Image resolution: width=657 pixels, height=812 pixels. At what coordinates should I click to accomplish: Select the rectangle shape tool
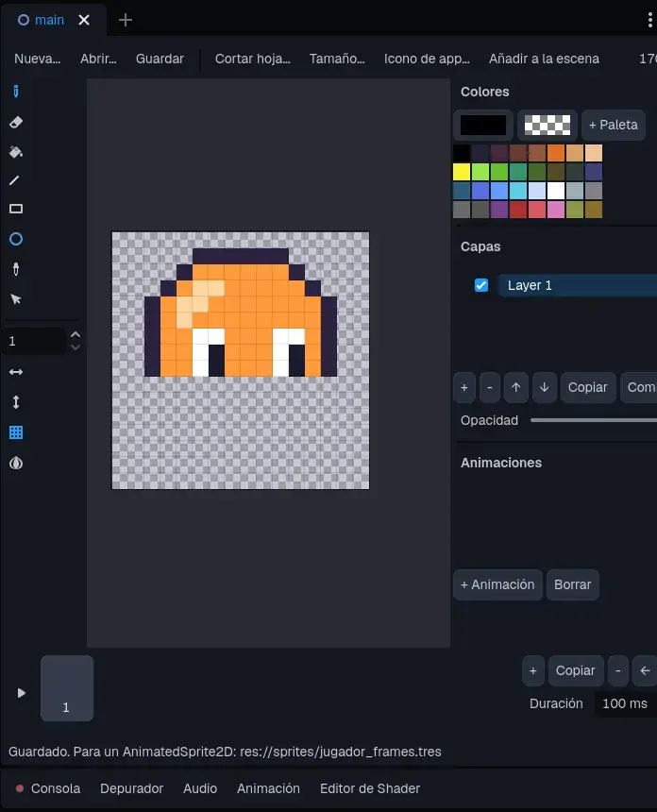coord(16,209)
